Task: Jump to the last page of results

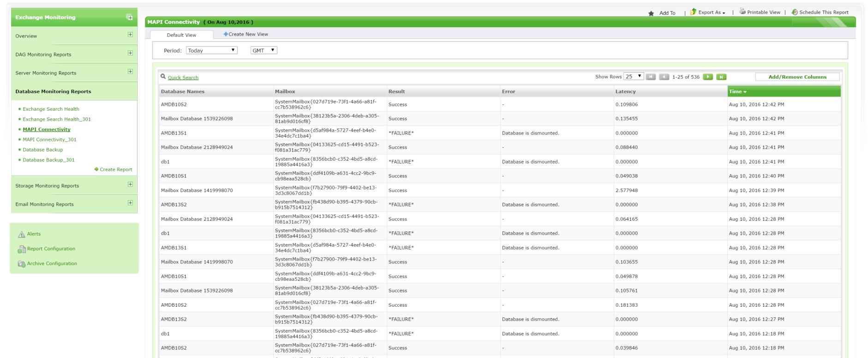Action: click(721, 77)
